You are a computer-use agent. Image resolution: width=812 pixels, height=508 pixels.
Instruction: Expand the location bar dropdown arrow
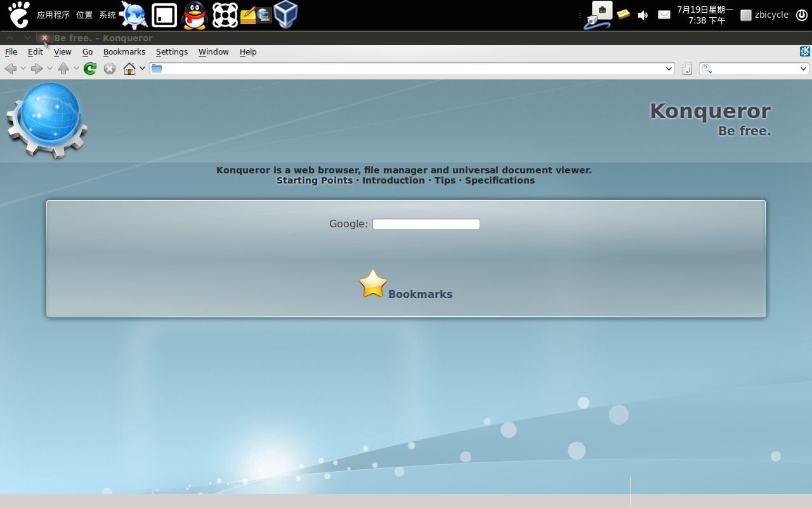(x=668, y=69)
